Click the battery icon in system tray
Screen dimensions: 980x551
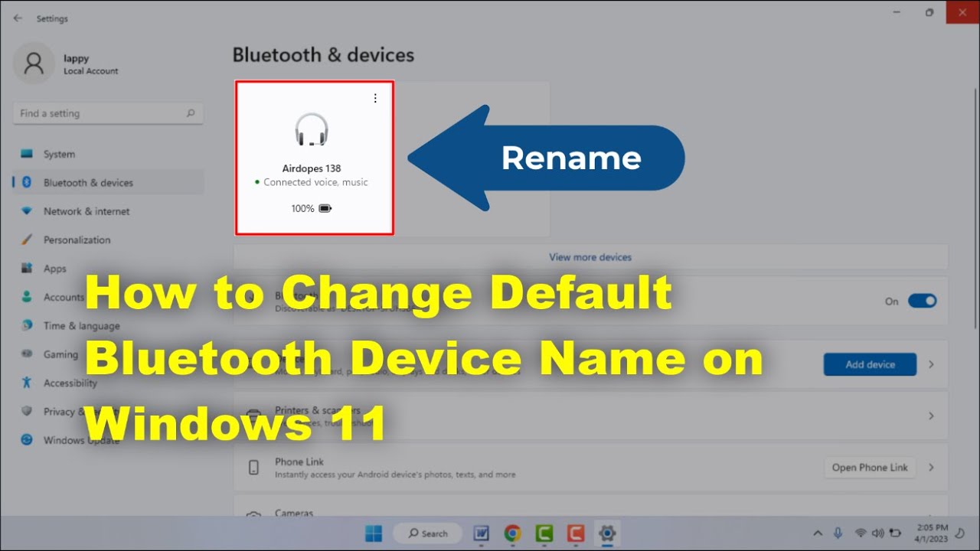[894, 533]
